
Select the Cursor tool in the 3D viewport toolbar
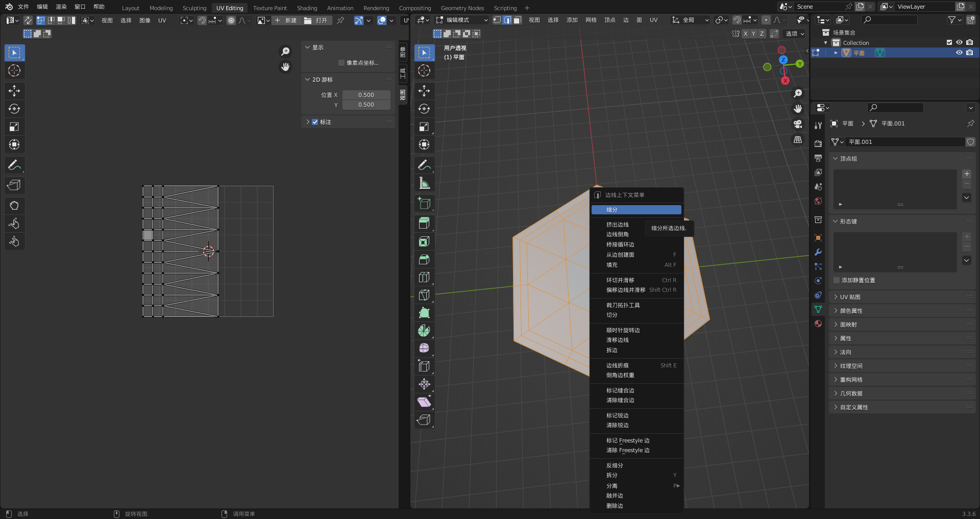click(424, 70)
